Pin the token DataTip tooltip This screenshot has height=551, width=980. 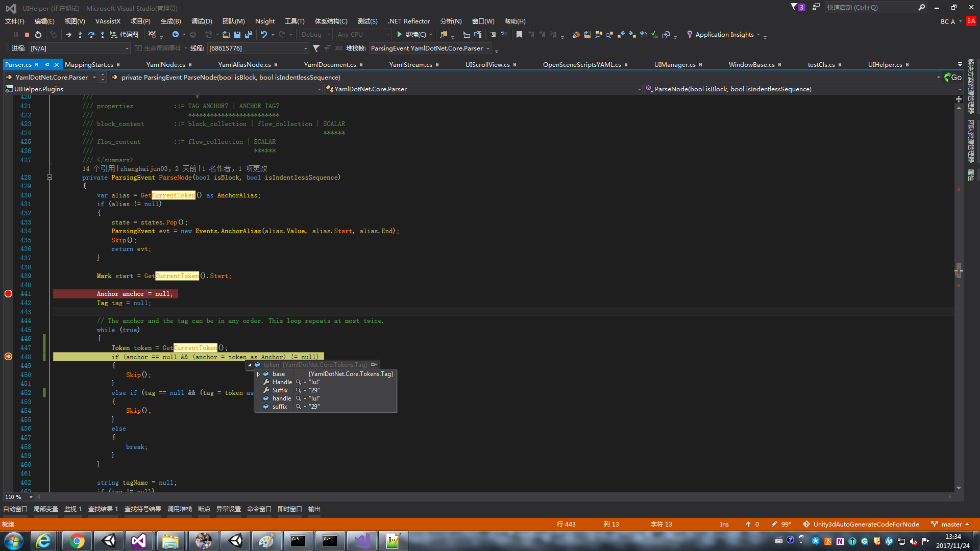[x=374, y=365]
